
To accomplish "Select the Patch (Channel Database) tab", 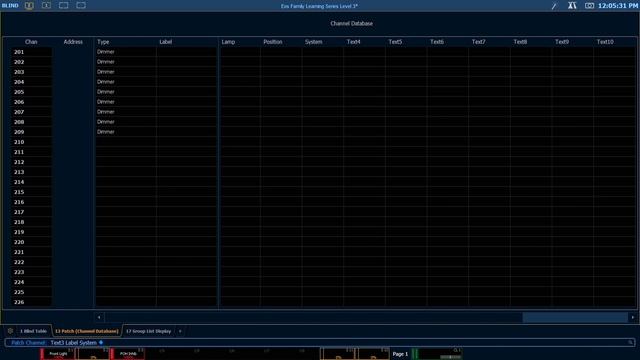I will (87, 331).
